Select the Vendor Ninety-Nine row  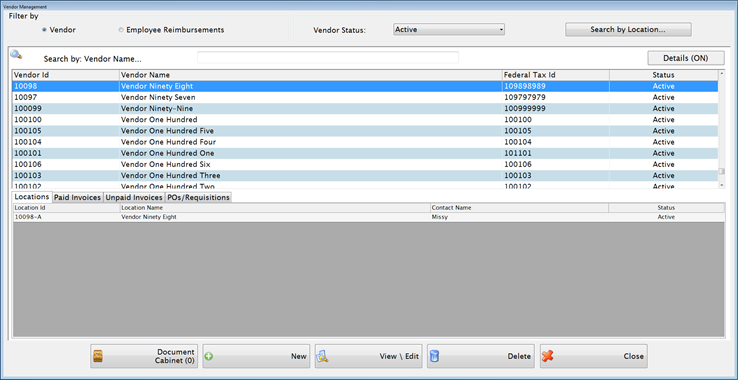click(365, 109)
